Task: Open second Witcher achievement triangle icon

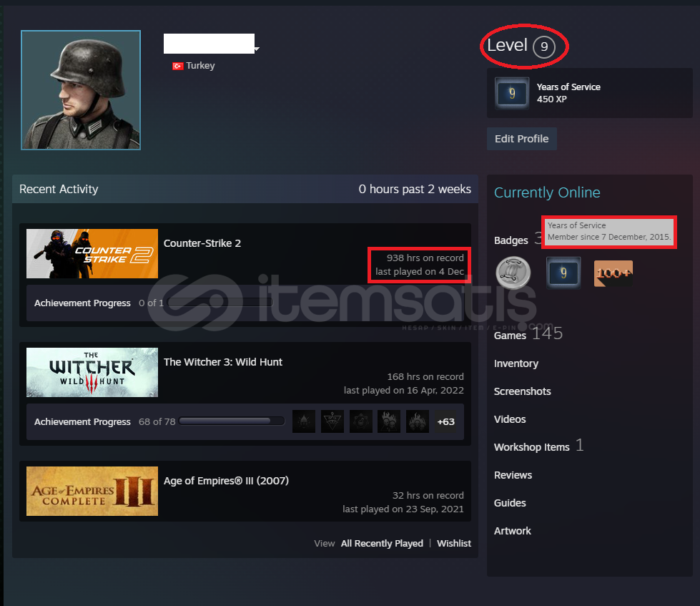Action: pos(332,421)
